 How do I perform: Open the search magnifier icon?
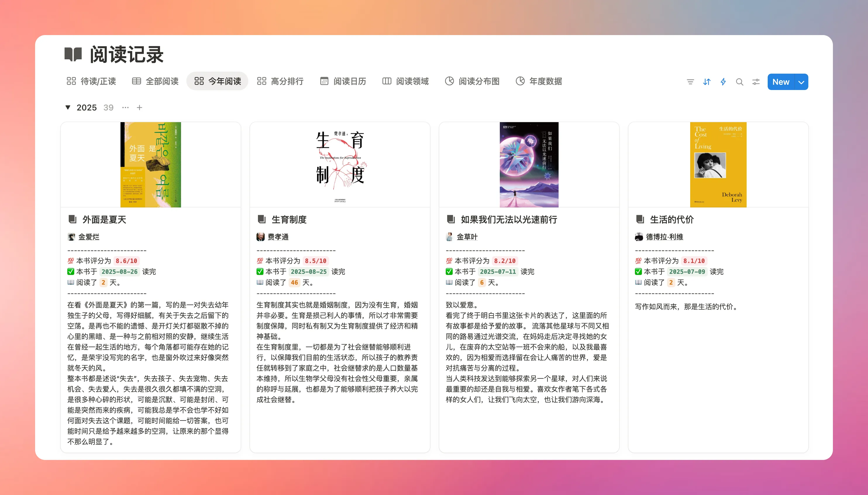coord(739,82)
